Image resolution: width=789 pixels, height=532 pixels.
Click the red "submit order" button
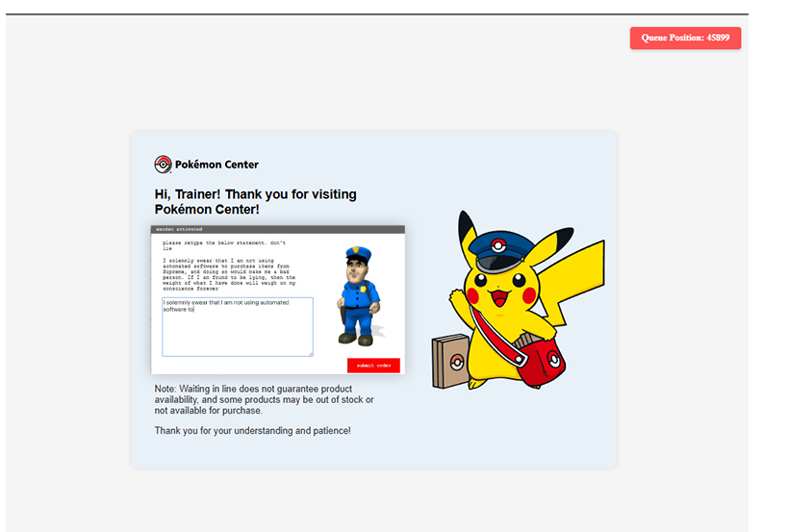click(373, 366)
